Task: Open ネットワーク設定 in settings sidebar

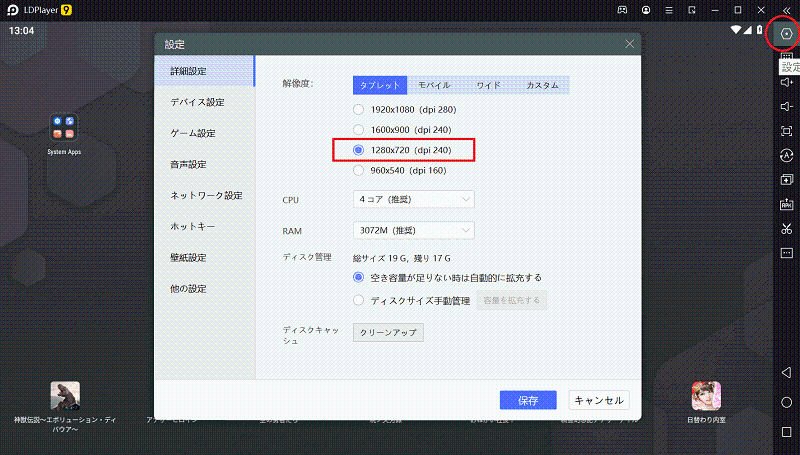Action: [x=205, y=195]
